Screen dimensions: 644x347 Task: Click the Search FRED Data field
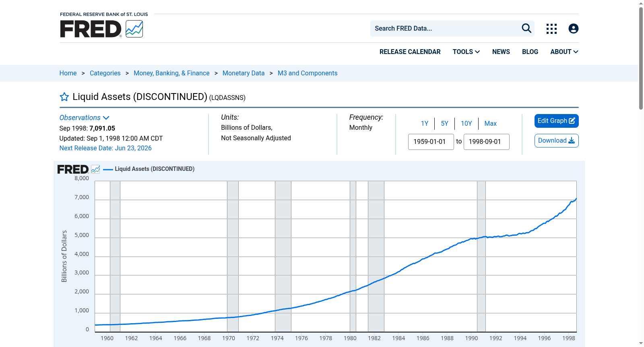click(x=445, y=29)
